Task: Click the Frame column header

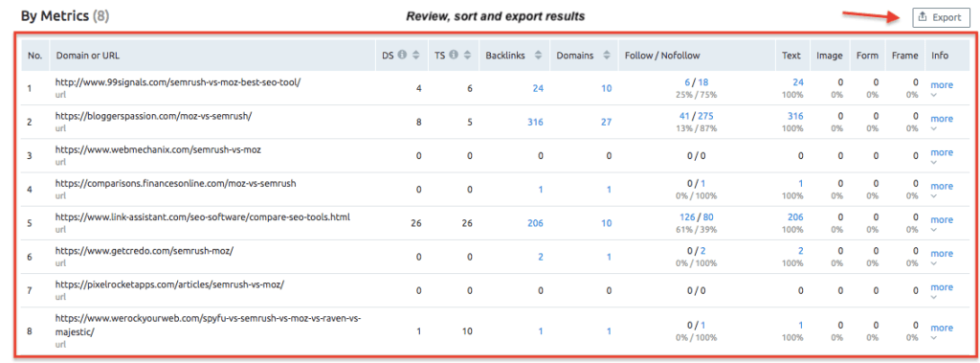Action: coord(905,56)
